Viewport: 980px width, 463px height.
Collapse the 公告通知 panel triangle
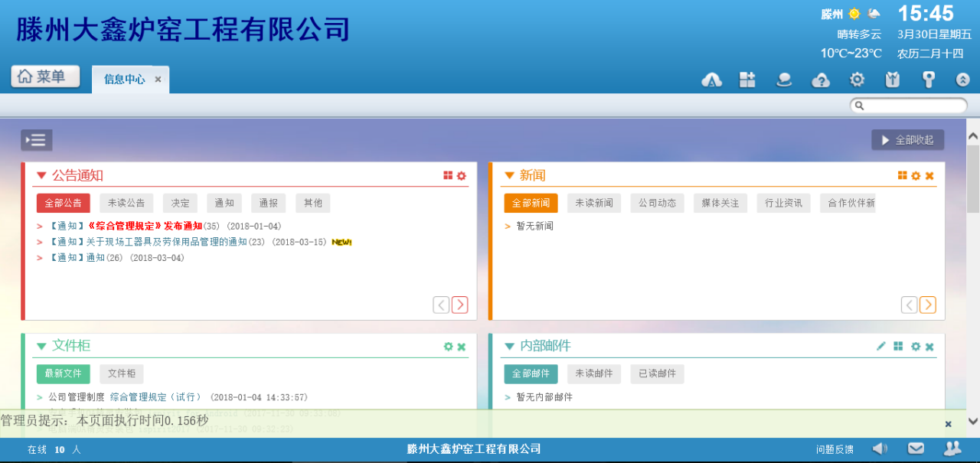[41, 176]
